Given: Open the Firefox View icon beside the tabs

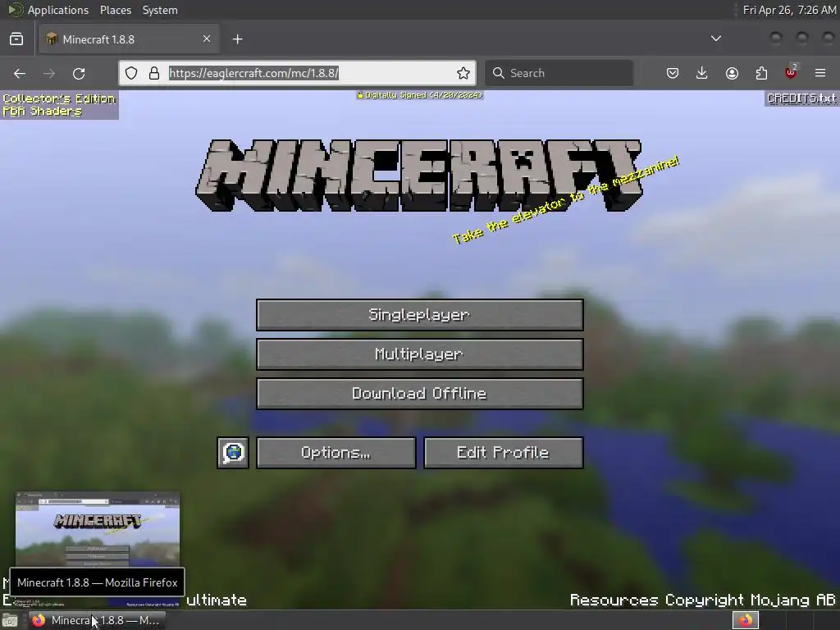Looking at the screenshot, I should point(16,39).
